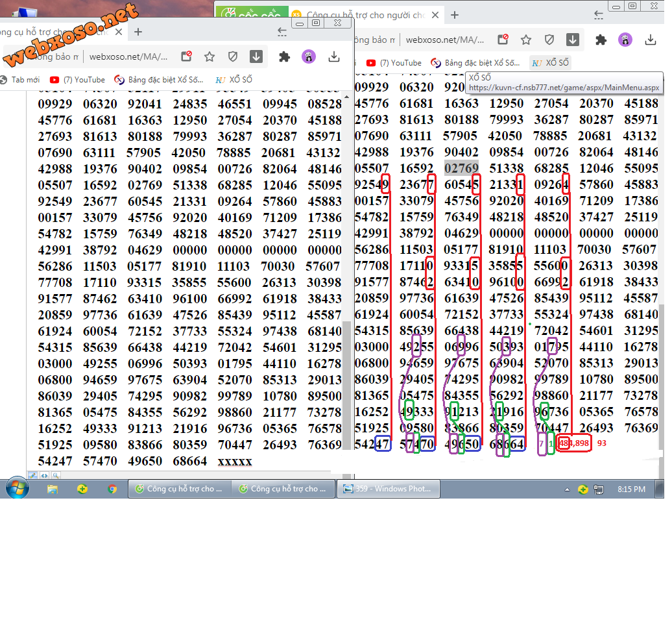
Task: Click the Cốc Cốc logo button
Action: click(234, 14)
